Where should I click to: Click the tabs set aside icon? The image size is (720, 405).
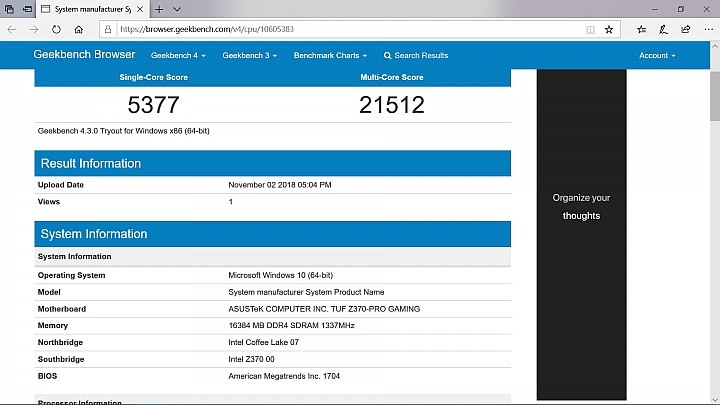click(9, 9)
